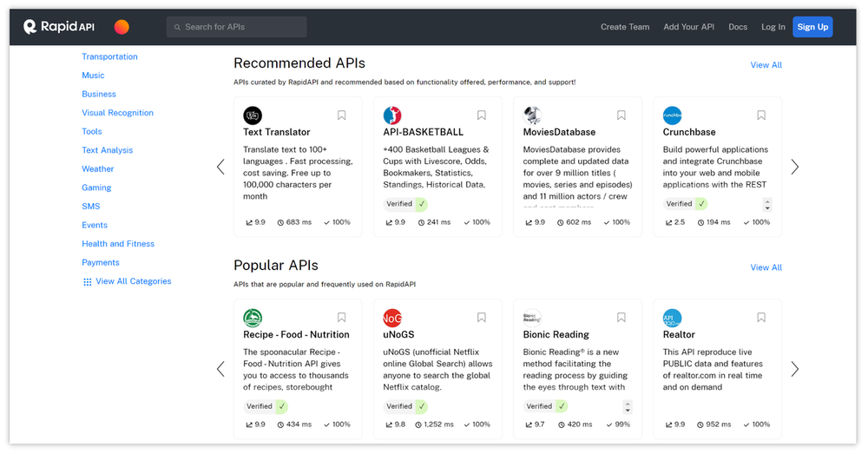Open the View All Categories grid icon
This screenshot has height=454, width=868.
[x=87, y=282]
